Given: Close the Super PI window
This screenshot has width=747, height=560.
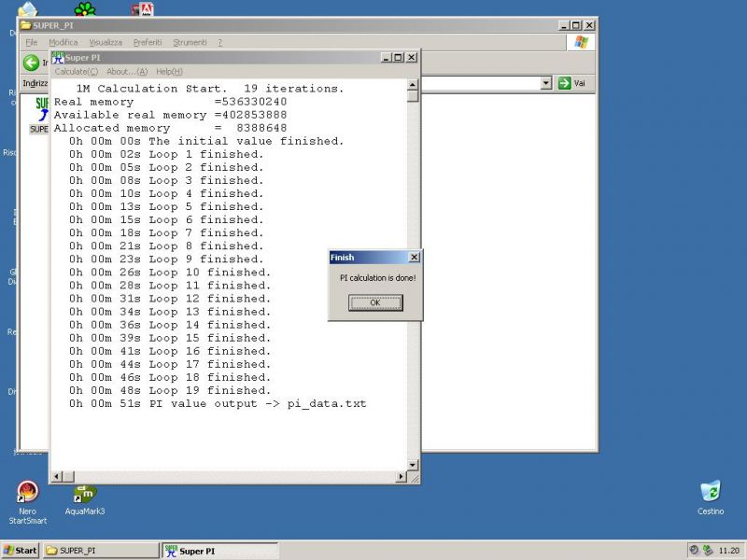Looking at the screenshot, I should coord(412,58).
